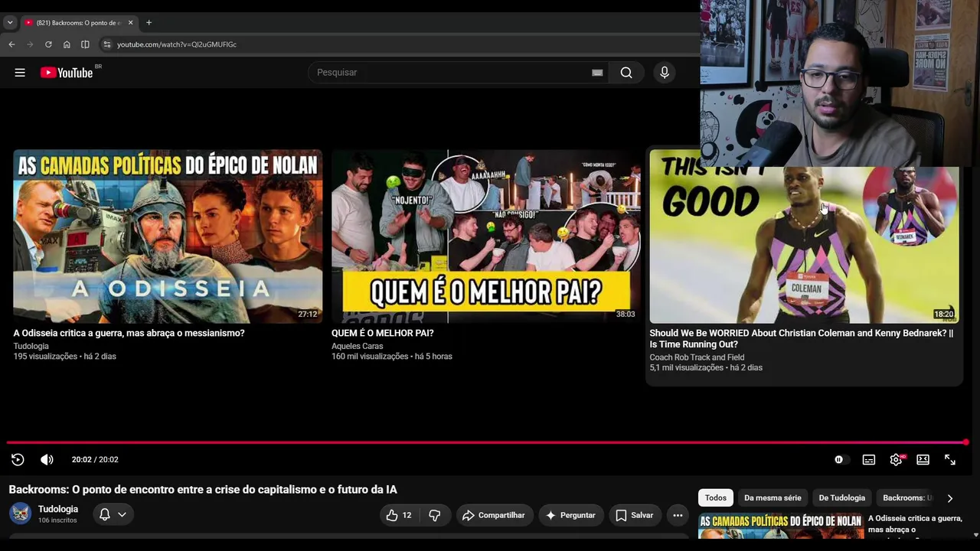This screenshot has height=551, width=980.
Task: Go forward in the browser
Action: click(x=30, y=44)
